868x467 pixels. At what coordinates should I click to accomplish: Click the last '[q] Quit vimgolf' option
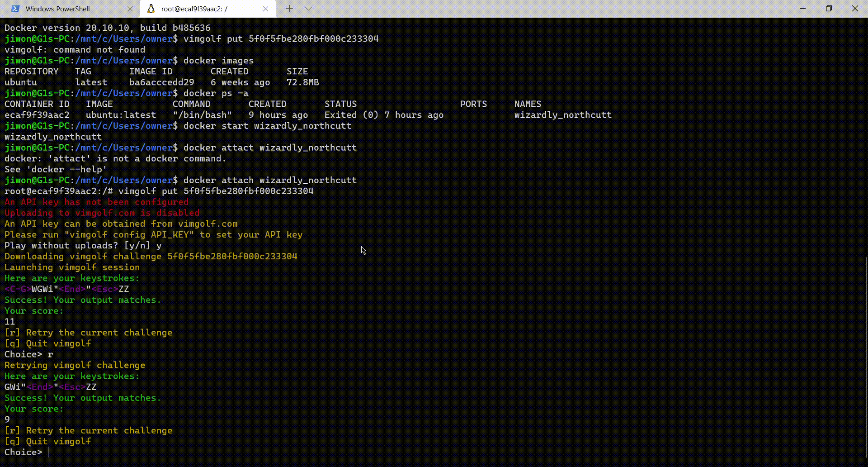48,441
